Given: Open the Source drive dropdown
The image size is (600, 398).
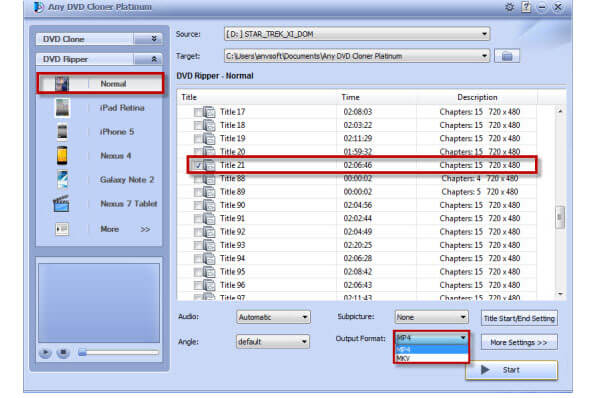Looking at the screenshot, I should pyautogui.click(x=484, y=34).
